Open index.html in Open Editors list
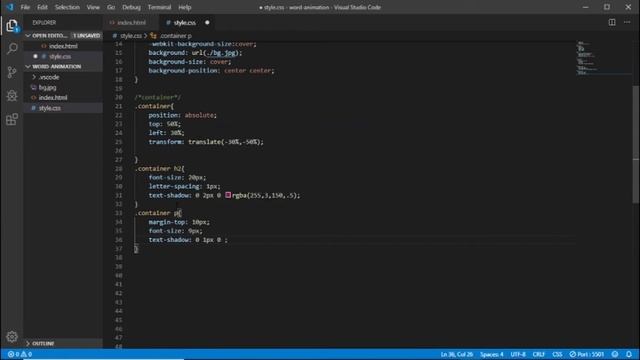 tap(63, 46)
